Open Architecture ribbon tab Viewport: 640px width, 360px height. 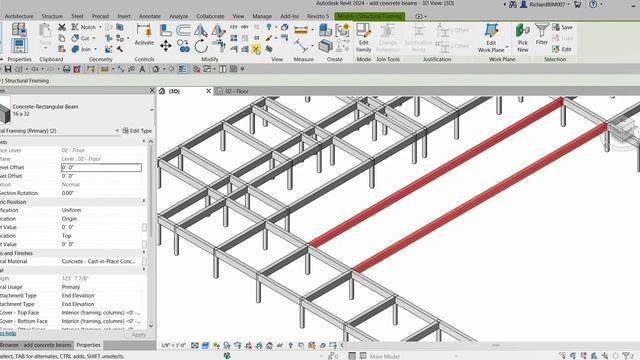coord(19,16)
